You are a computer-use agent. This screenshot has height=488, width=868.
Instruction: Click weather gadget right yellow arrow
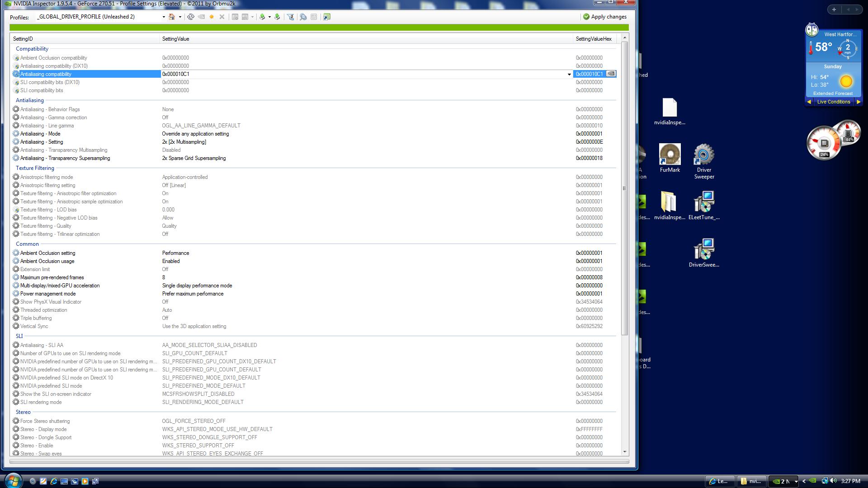pyautogui.click(x=858, y=102)
